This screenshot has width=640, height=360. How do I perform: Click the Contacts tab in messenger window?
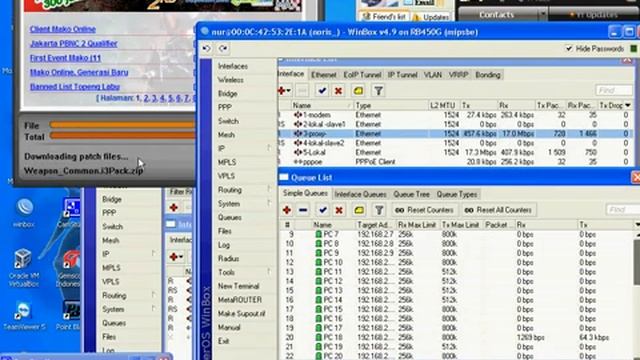coord(496,15)
